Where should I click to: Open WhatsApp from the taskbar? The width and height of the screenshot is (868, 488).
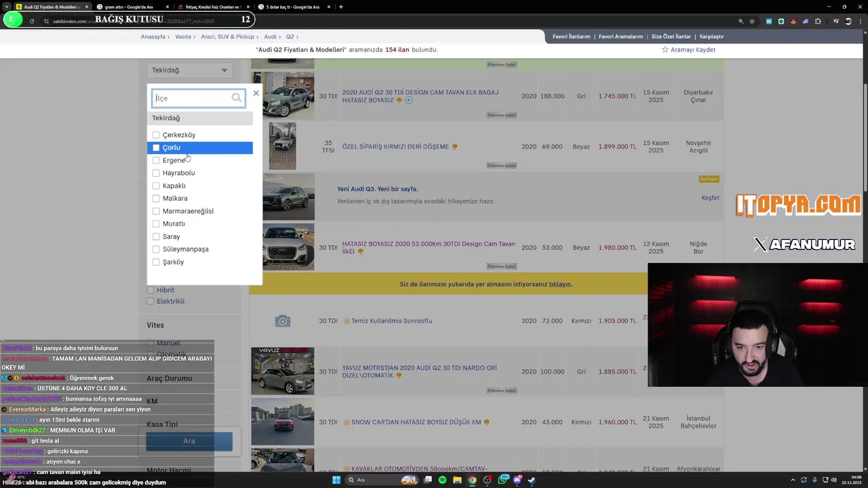tap(503, 480)
